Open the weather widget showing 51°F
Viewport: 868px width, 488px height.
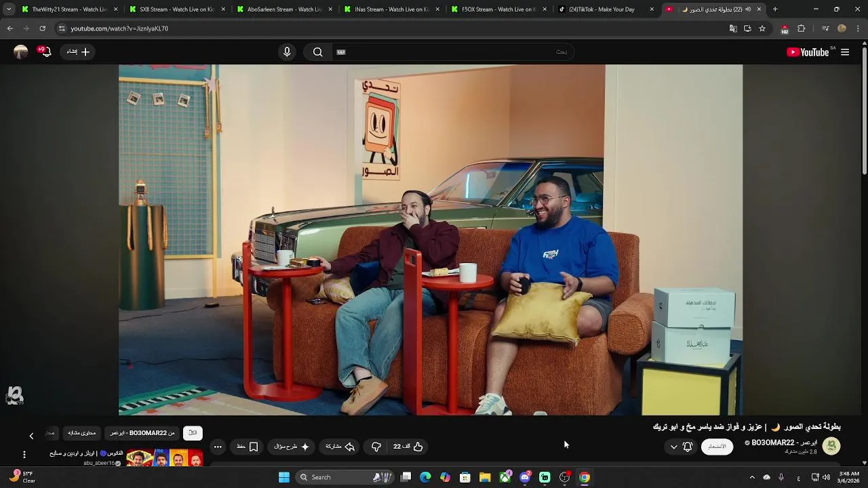point(22,477)
